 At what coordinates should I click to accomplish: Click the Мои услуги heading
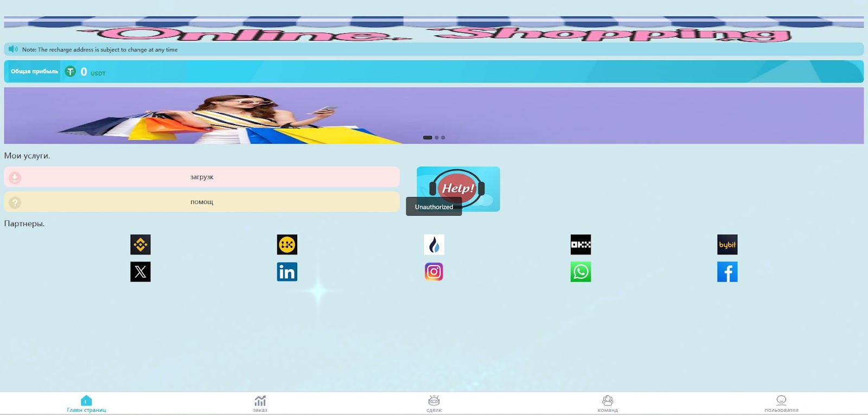pyautogui.click(x=27, y=156)
